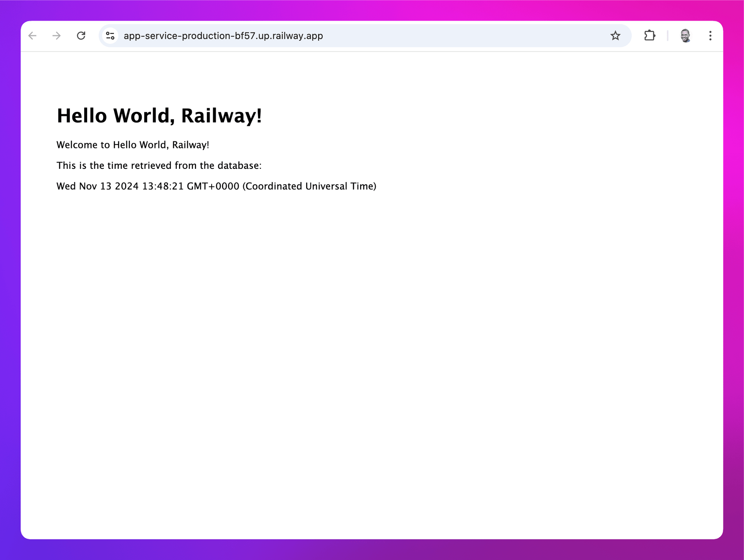
Task: Click the separator right of the extensions icon
Action: (x=667, y=36)
